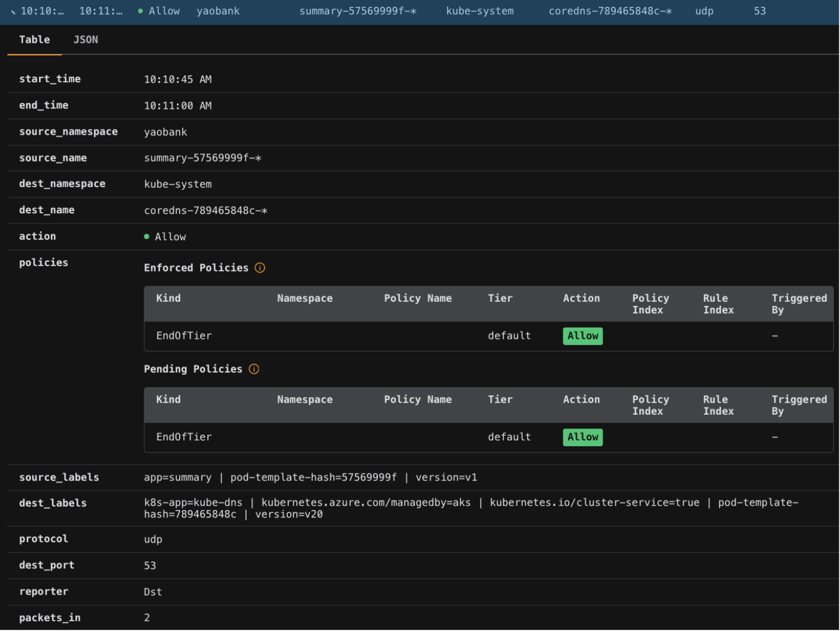Viewport: 840px width, 631px height.
Task: Click the start_time field label
Action: [x=50, y=79]
